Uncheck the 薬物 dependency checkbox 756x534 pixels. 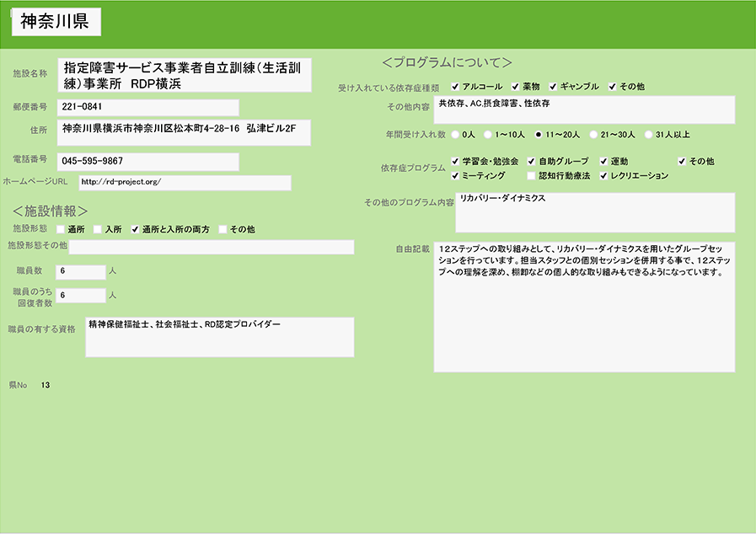coord(515,87)
